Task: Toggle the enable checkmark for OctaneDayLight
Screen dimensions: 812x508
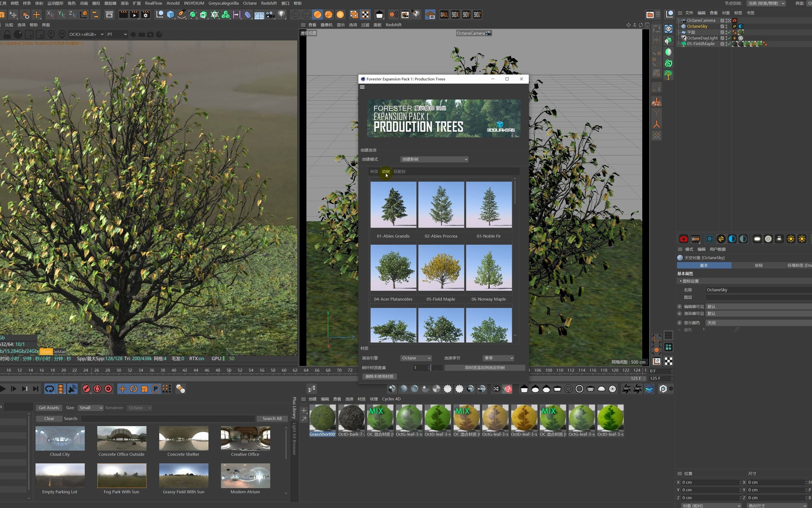Action: click(x=729, y=38)
